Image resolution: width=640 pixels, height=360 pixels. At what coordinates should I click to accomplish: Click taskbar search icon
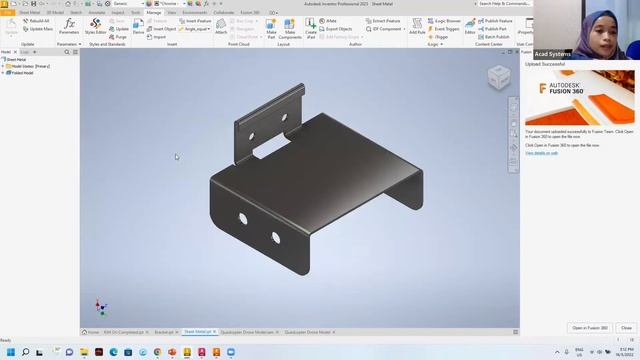tap(25, 352)
